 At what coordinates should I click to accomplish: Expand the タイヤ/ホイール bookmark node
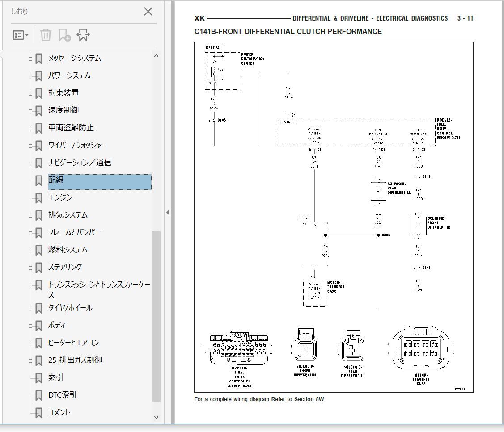pyautogui.click(x=30, y=308)
